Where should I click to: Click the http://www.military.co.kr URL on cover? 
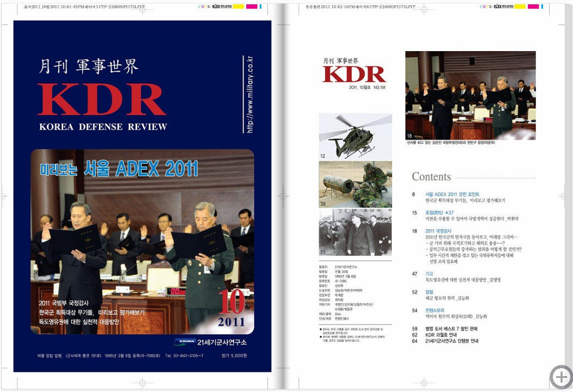click(x=249, y=94)
